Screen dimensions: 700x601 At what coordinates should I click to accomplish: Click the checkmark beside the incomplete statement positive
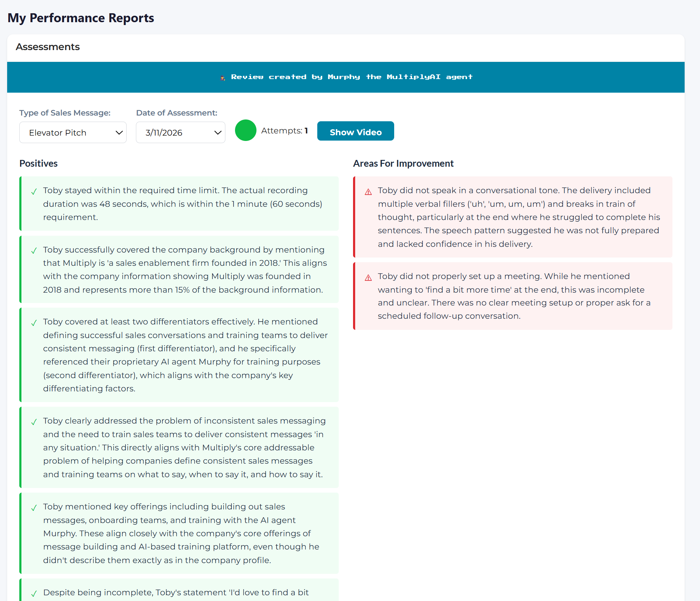coord(34,593)
